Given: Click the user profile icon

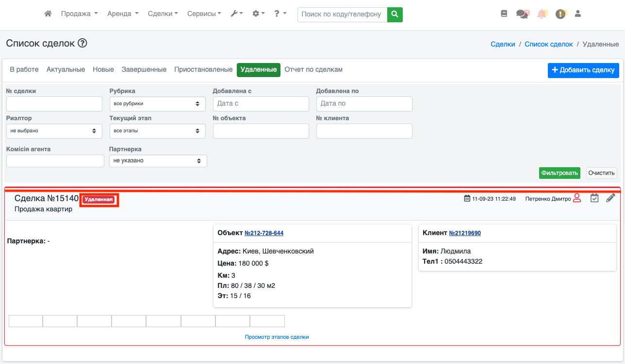Looking at the screenshot, I should pos(577,14).
